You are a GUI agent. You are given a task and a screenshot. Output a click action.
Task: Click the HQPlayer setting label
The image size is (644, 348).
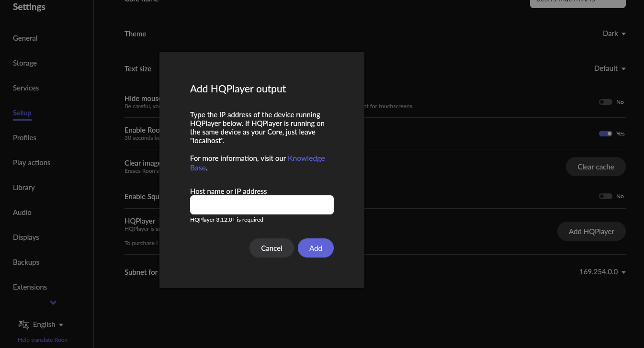[x=140, y=221]
